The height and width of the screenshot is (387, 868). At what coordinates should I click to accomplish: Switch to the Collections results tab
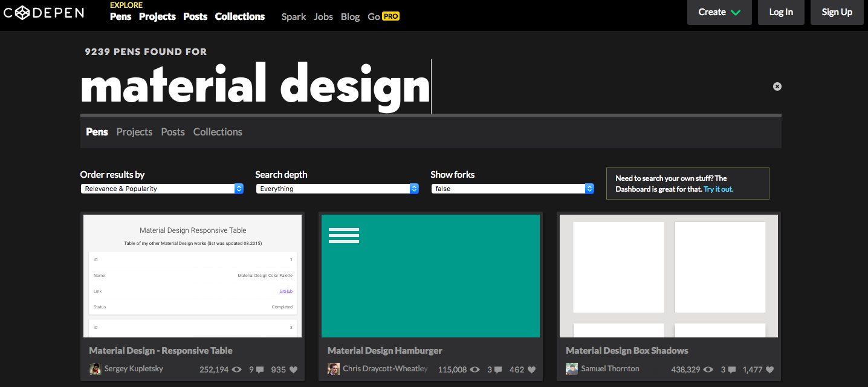218,132
